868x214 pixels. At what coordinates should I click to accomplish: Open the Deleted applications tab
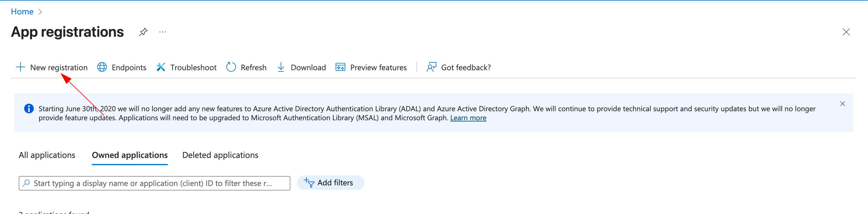220,155
